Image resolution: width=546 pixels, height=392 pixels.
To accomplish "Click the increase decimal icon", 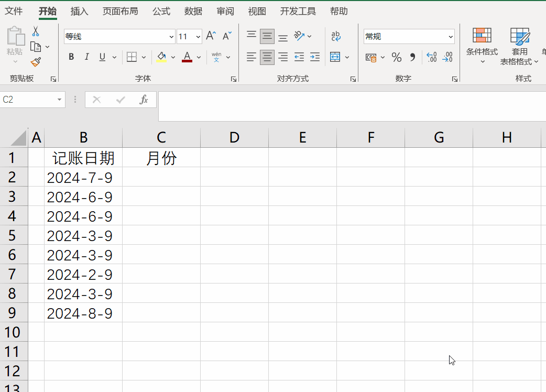I will [x=432, y=57].
